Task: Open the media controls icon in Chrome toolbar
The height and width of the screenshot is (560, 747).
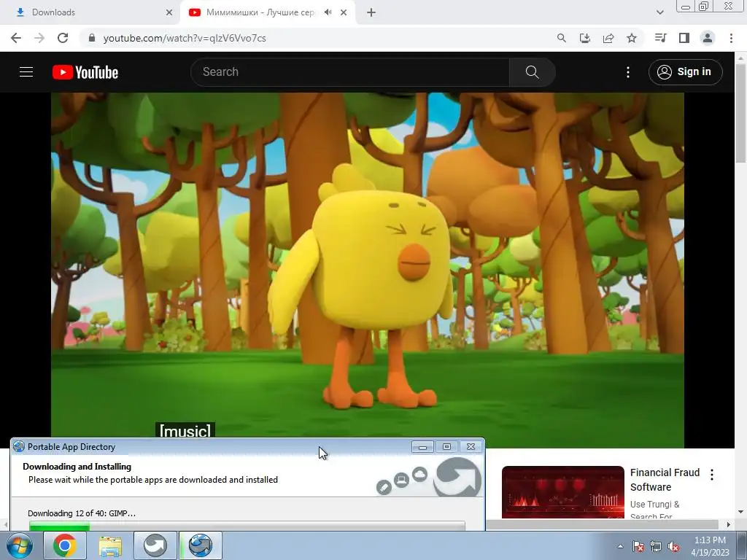Action: [x=660, y=38]
